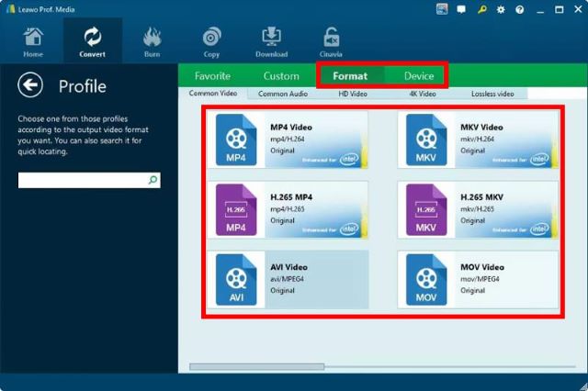Open the Burn module
The width and height of the screenshot is (588, 391).
point(152,42)
